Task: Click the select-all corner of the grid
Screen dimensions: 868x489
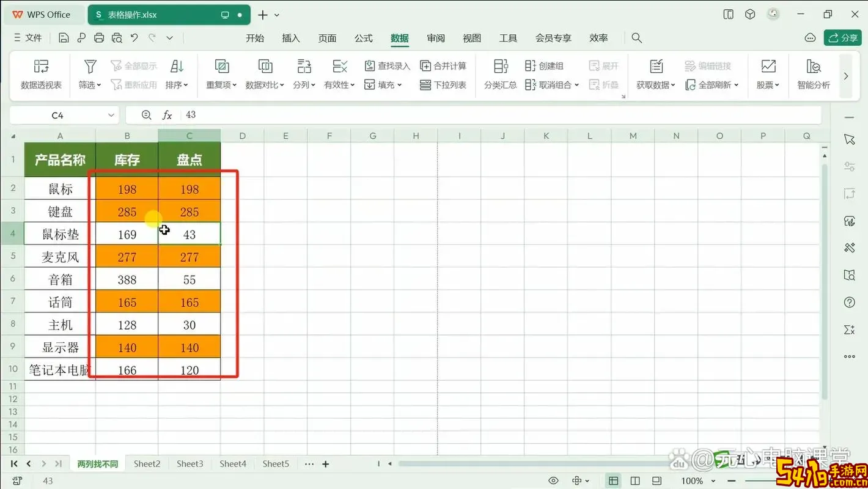Action: pyautogui.click(x=12, y=136)
